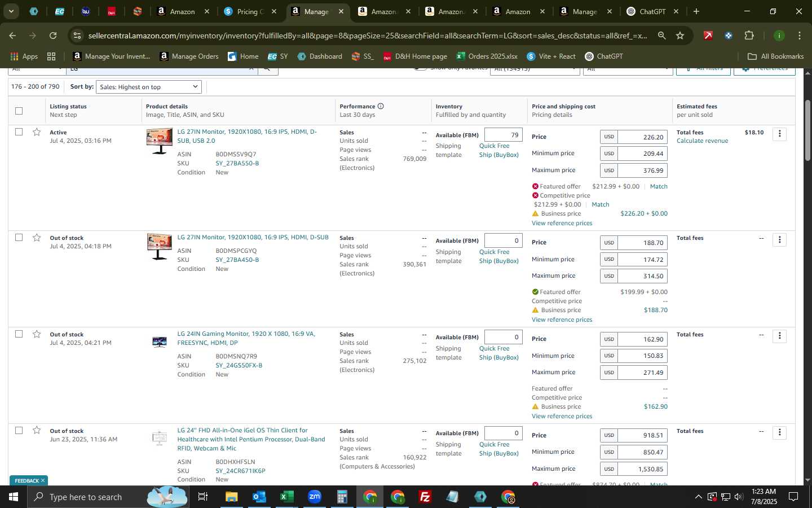The image size is (812, 508).
Task: Favorite the SY_24CR671IK6P listing star
Action: (x=37, y=431)
